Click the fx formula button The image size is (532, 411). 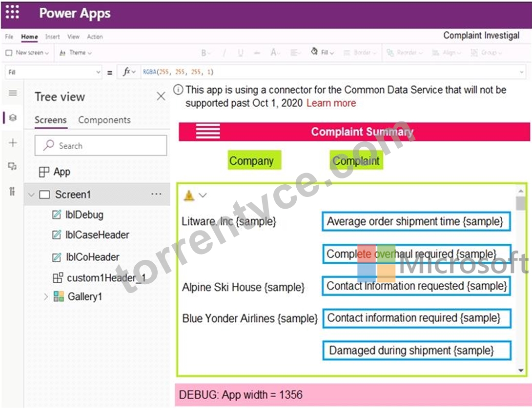(129, 72)
